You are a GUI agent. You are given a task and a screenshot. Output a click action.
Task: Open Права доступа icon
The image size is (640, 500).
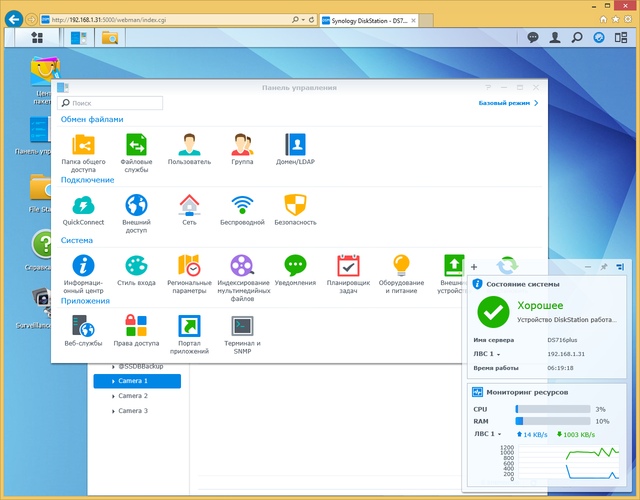pos(136,331)
